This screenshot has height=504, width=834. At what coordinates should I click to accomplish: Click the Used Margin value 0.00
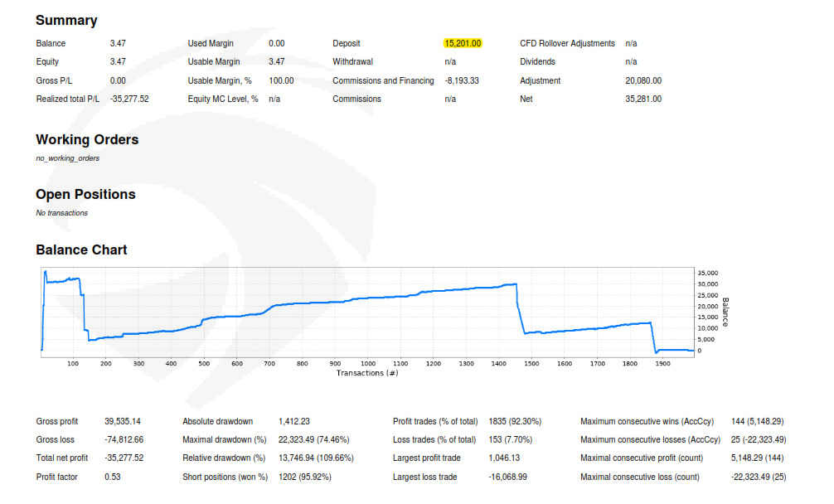click(277, 44)
